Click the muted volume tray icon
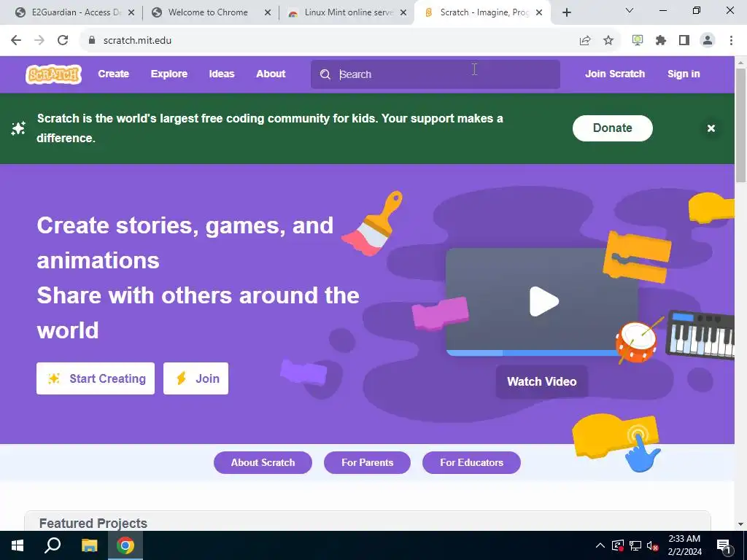 coord(652,545)
